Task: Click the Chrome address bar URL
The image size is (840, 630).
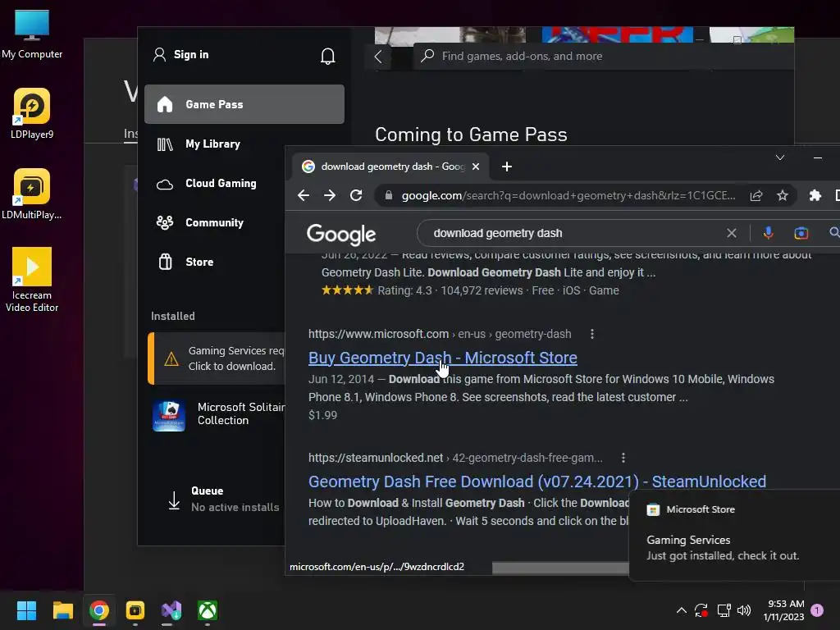Action: (x=568, y=195)
